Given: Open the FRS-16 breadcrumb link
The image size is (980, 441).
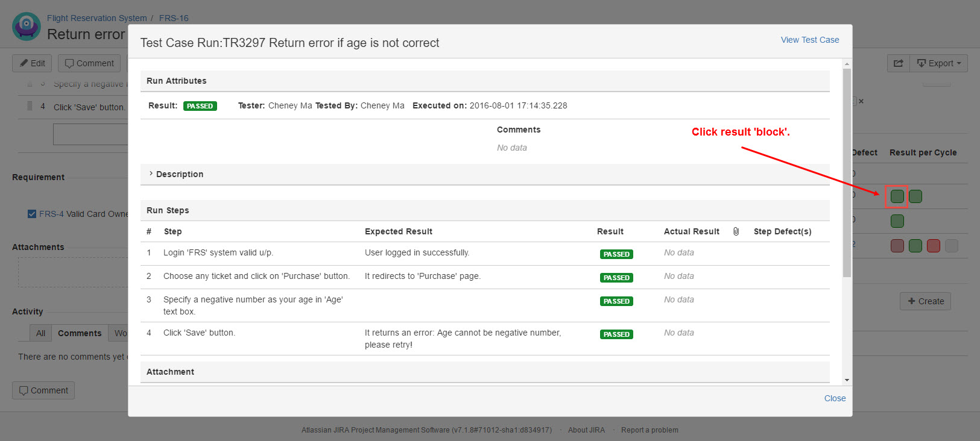Looking at the screenshot, I should pos(174,18).
